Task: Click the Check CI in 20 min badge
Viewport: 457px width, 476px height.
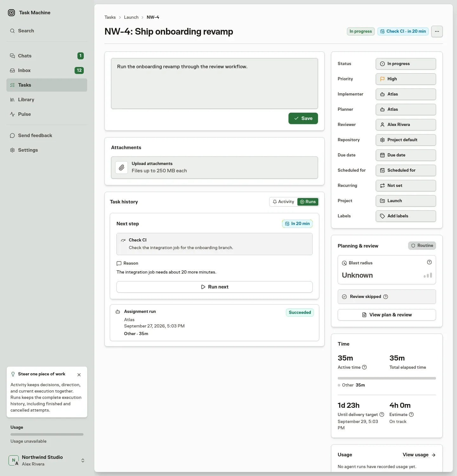Action: (x=403, y=31)
